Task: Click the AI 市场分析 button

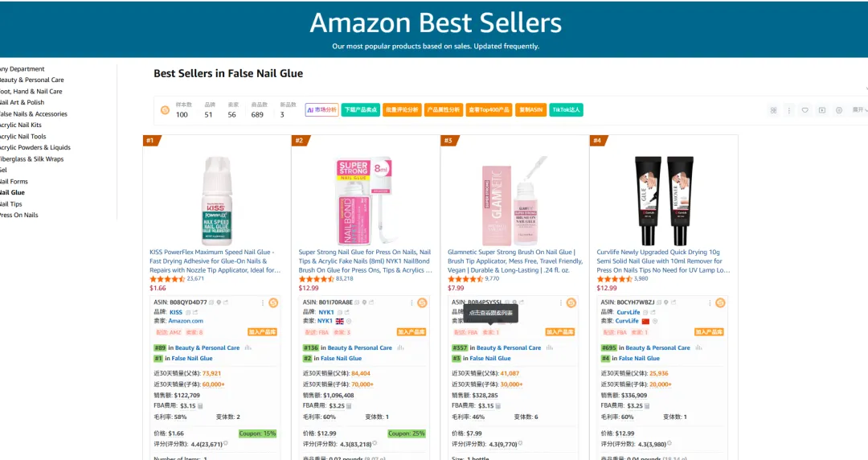Action: click(321, 110)
